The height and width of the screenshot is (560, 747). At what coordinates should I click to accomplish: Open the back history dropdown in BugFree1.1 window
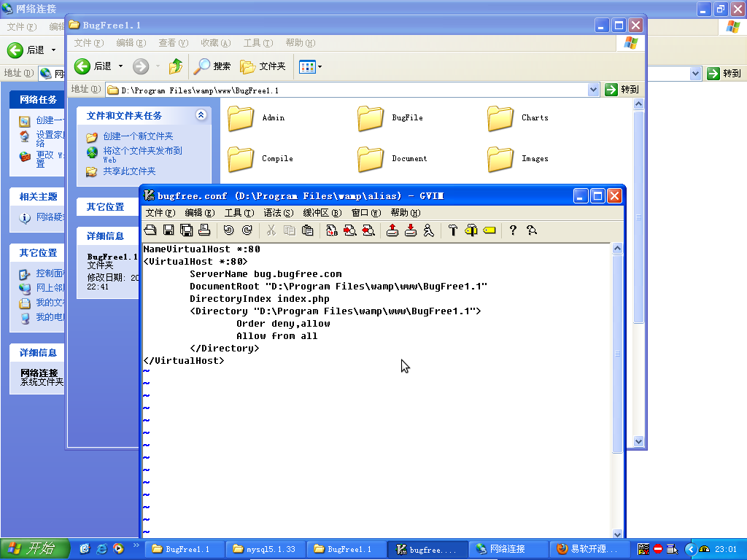[120, 66]
